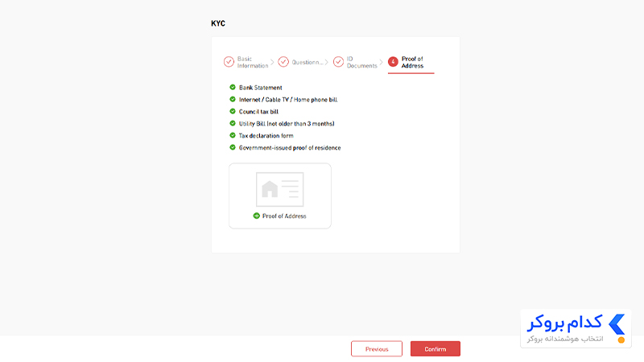
Task: Click the Confirm button
Action: tap(436, 349)
